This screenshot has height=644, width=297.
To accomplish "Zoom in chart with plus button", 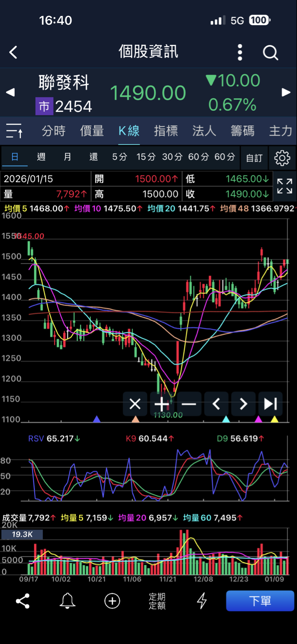I will point(162,404).
